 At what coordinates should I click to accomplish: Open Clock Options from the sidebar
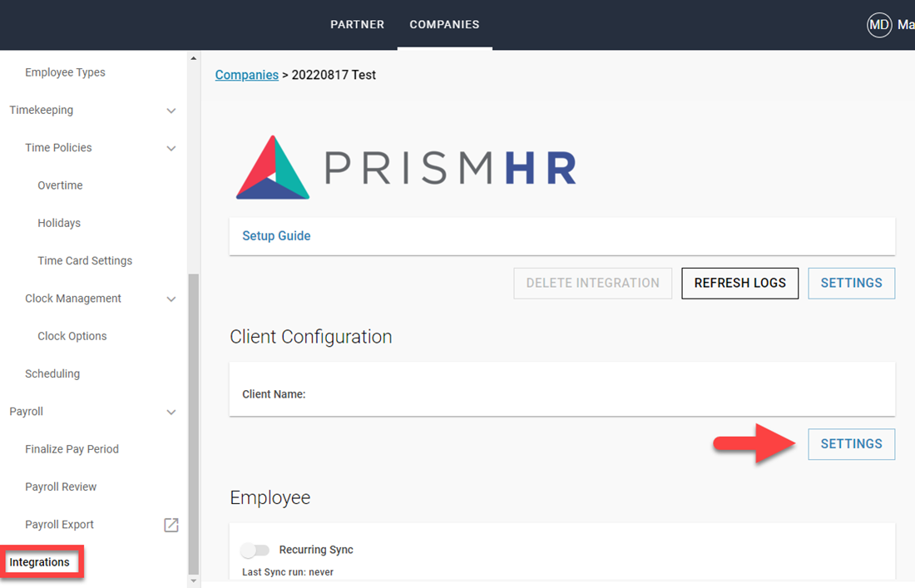[72, 335]
